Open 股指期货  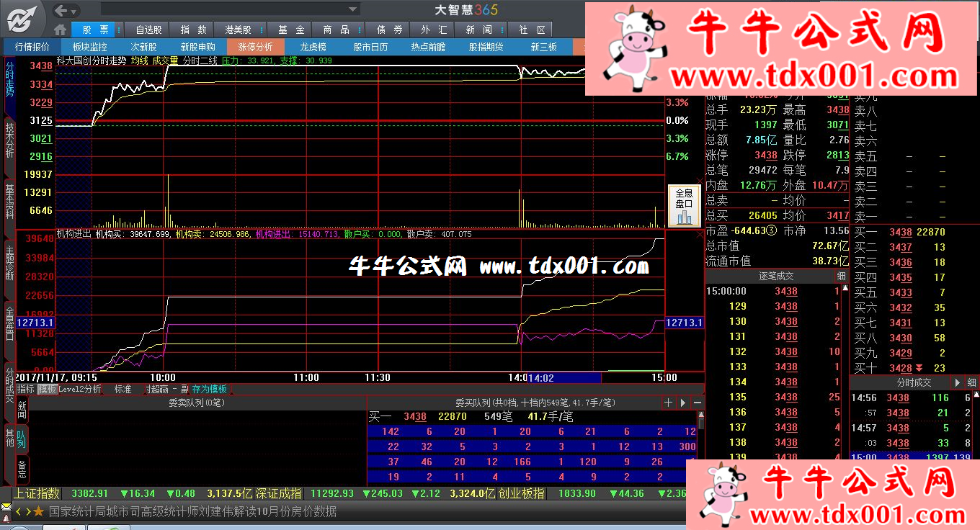tap(486, 47)
